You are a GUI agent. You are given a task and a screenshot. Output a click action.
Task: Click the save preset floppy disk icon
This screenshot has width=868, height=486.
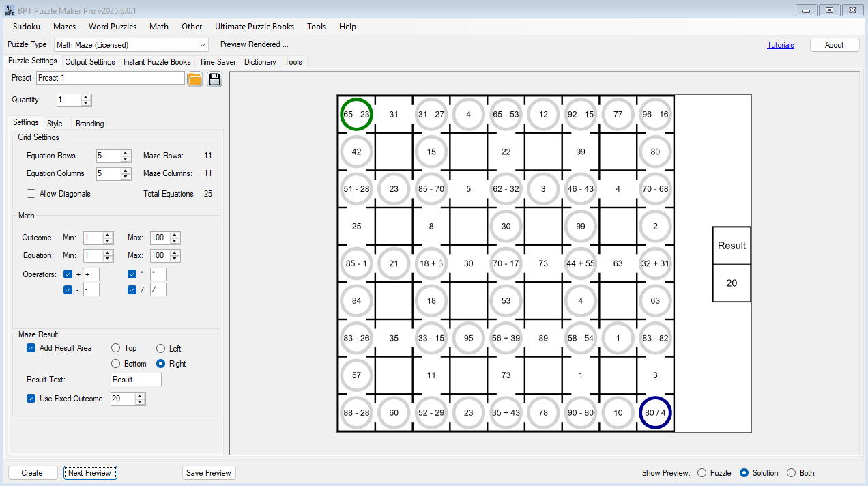pyautogui.click(x=215, y=78)
